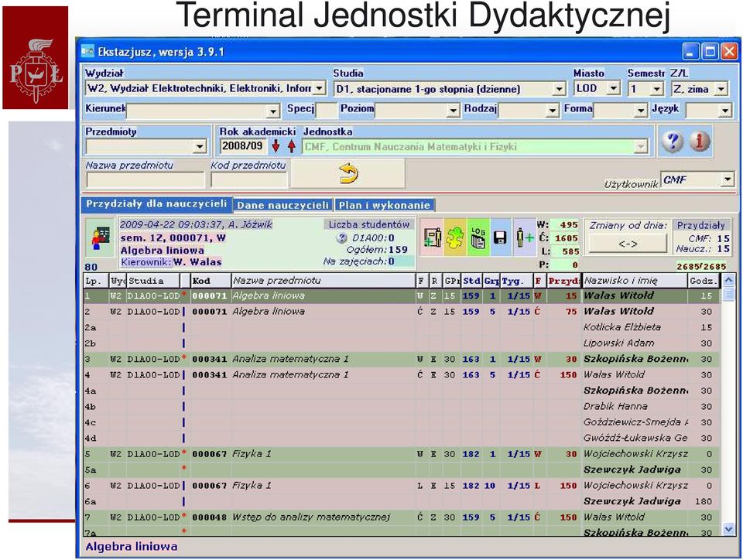Open the Rodzaj dropdown
The width and height of the screenshot is (743, 560).
point(552,111)
